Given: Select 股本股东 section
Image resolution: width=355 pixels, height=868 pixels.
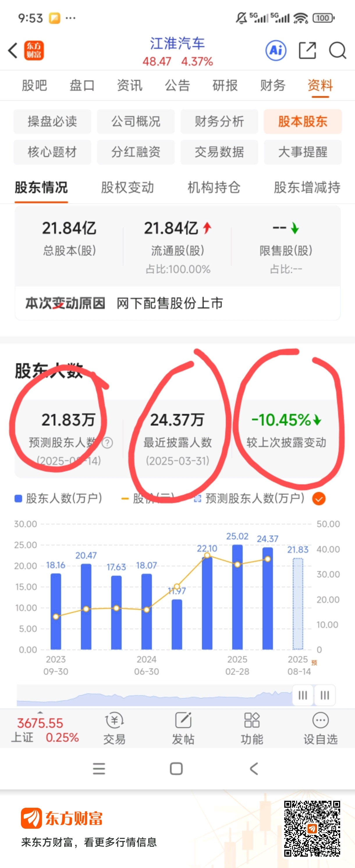Looking at the screenshot, I should click(303, 121).
